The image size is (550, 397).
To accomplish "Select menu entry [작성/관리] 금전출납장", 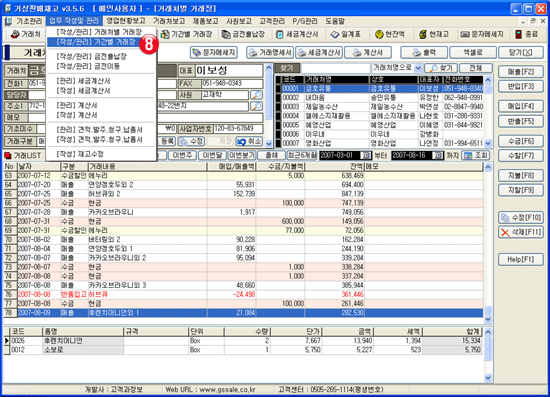I will click(92, 56).
